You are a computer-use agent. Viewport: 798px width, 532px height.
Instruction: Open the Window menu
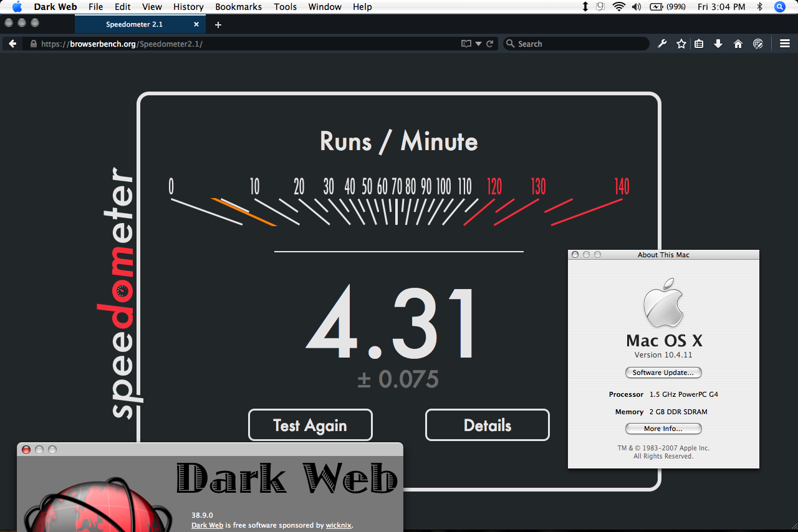point(325,7)
